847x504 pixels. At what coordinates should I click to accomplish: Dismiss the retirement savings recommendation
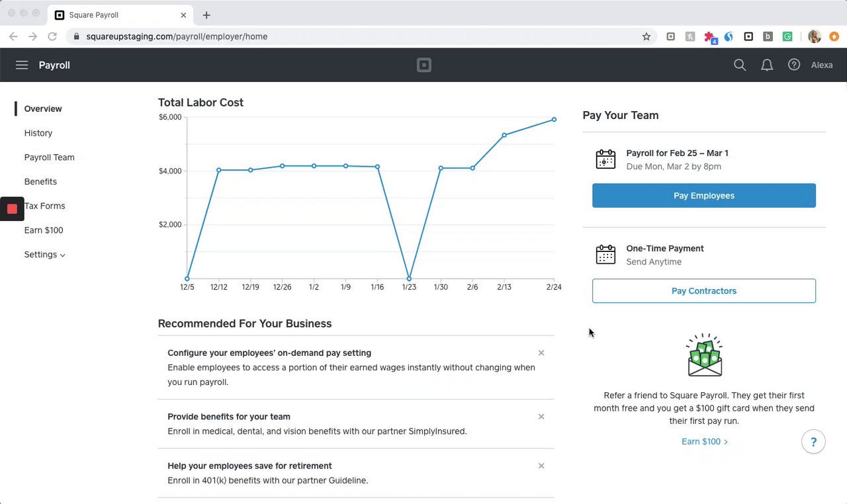[x=541, y=466]
